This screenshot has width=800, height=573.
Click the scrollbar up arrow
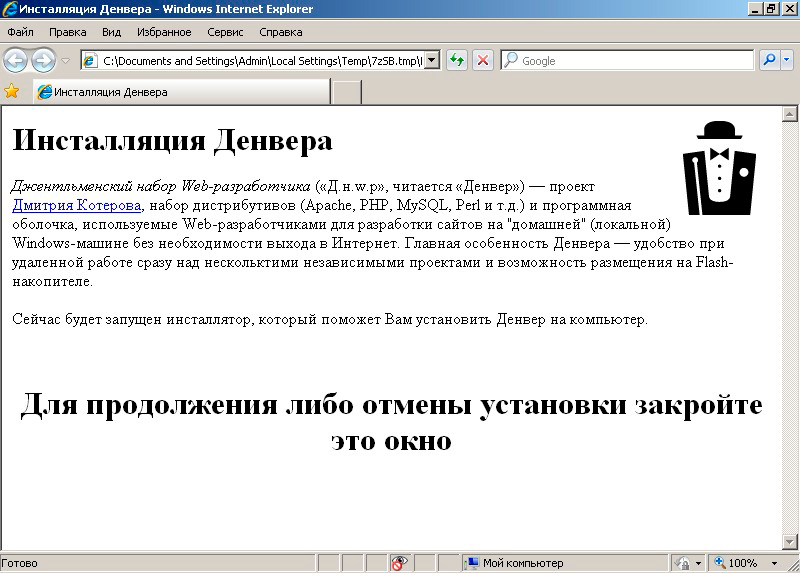(x=789, y=114)
